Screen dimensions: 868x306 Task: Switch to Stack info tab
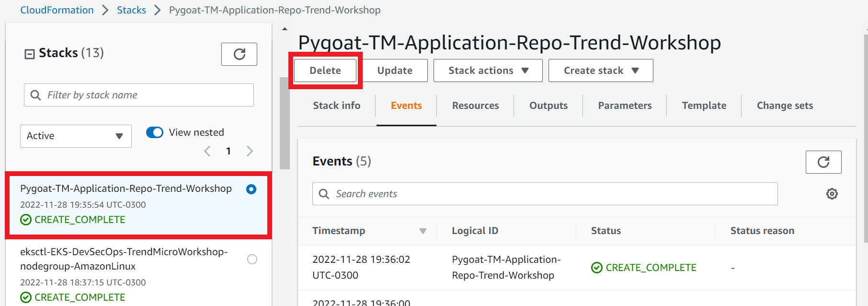click(x=337, y=106)
